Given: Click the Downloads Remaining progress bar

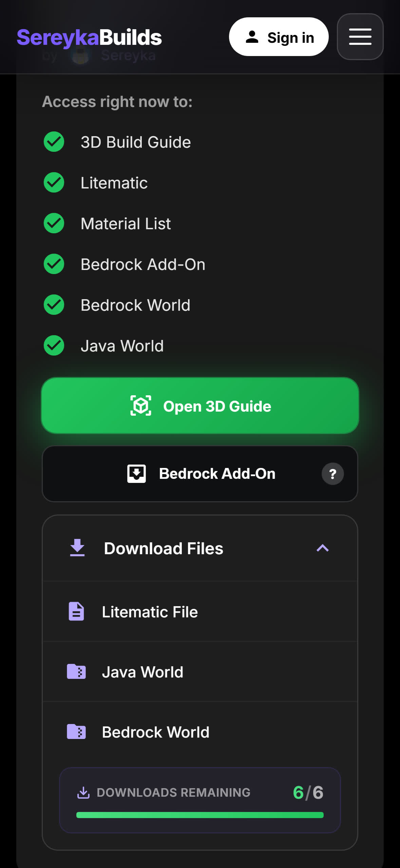Looking at the screenshot, I should 200,815.
